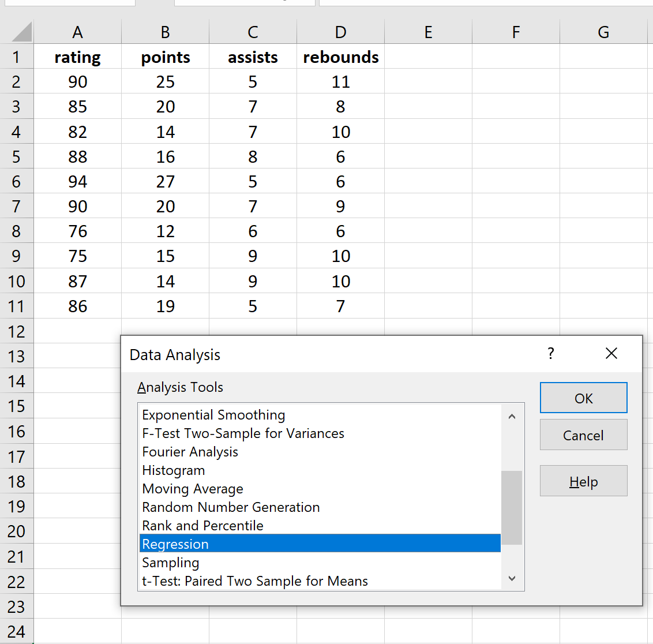Screen dimensions: 653x644
Task: Click the list scroll down arrow
Action: pyautogui.click(x=512, y=578)
